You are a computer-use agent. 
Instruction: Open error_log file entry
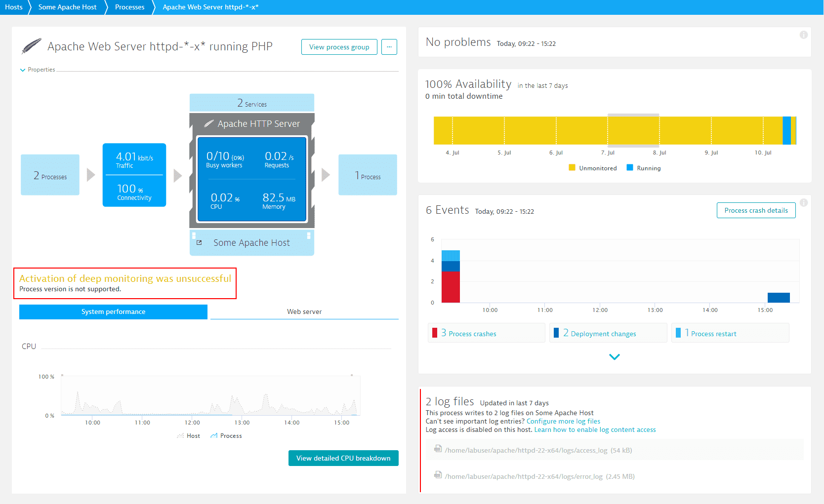[x=615, y=476]
